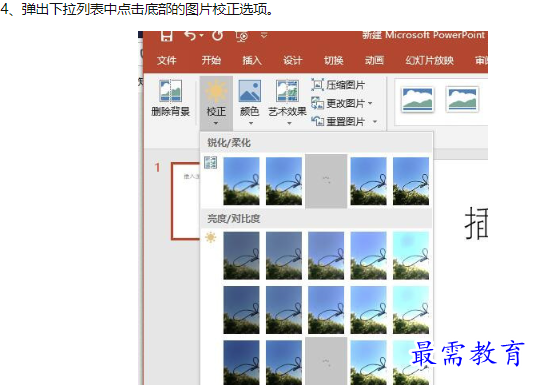Switch to the 设计 tab
Viewport: 533px width, 385px height.
point(293,60)
